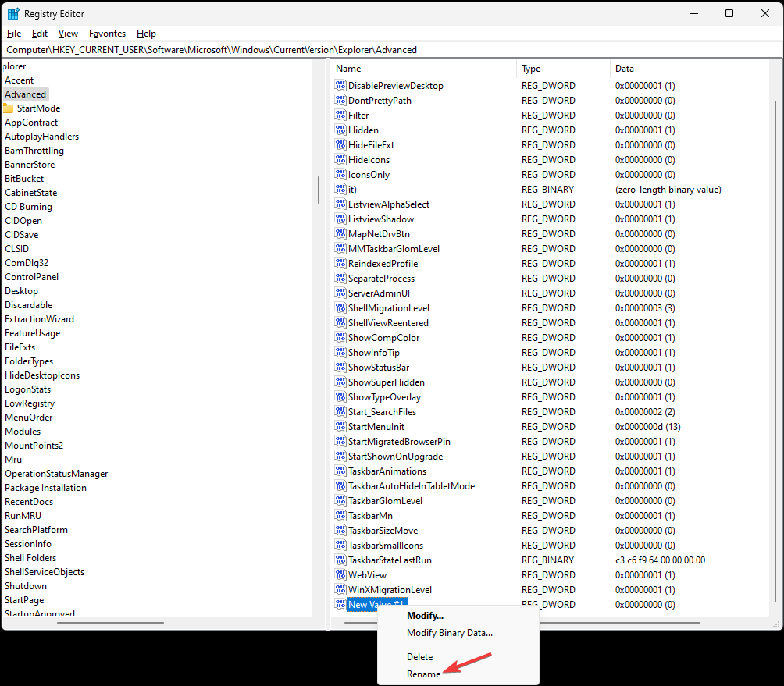Click the TaskbarStateLastRun binary value icon
This screenshot has width=784, height=686.
[340, 560]
